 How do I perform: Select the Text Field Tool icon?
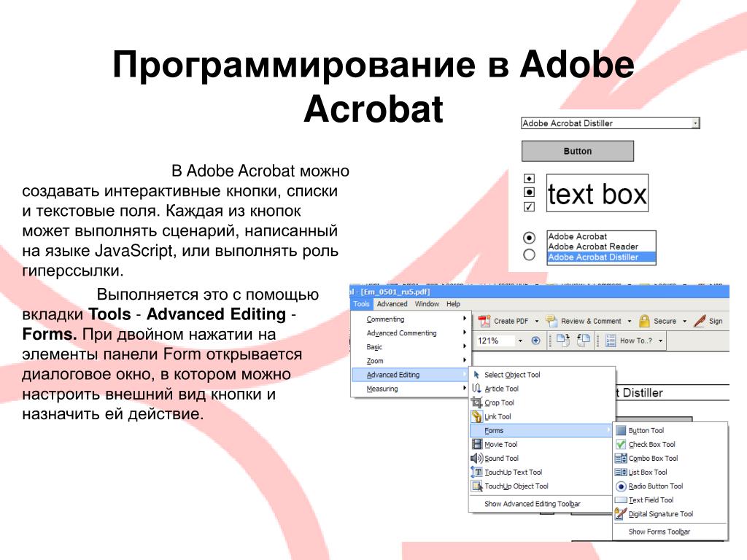(621, 500)
